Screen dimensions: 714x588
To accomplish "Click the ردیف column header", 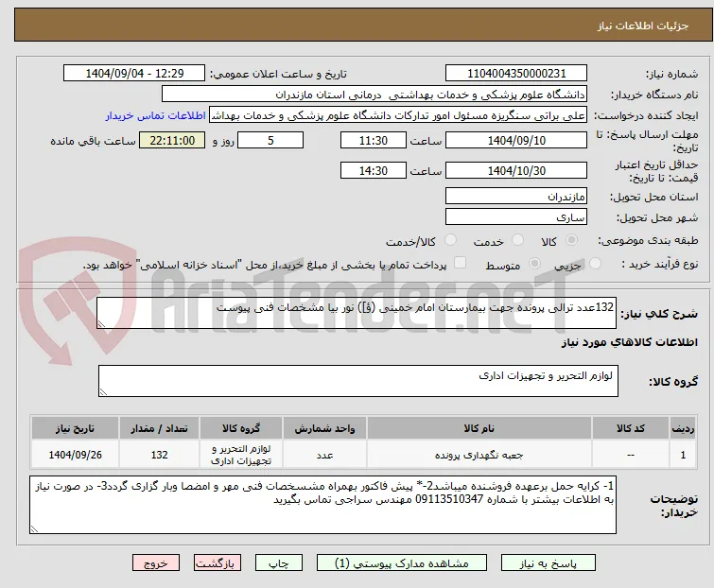I will (683, 429).
